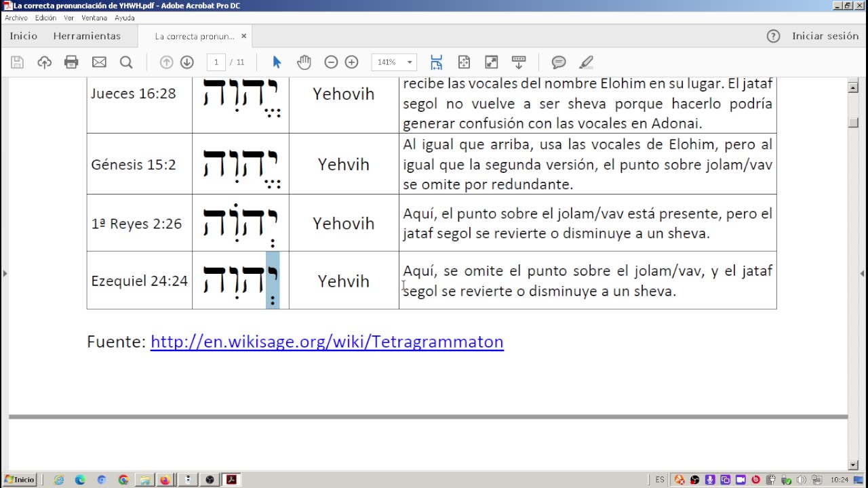
Task: Close the document tab with the X
Action: [243, 37]
